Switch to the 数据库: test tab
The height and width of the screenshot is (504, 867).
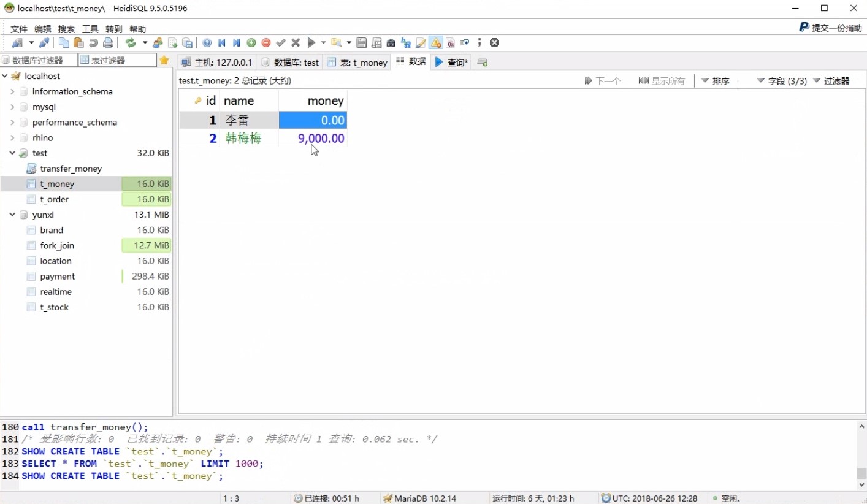point(290,63)
